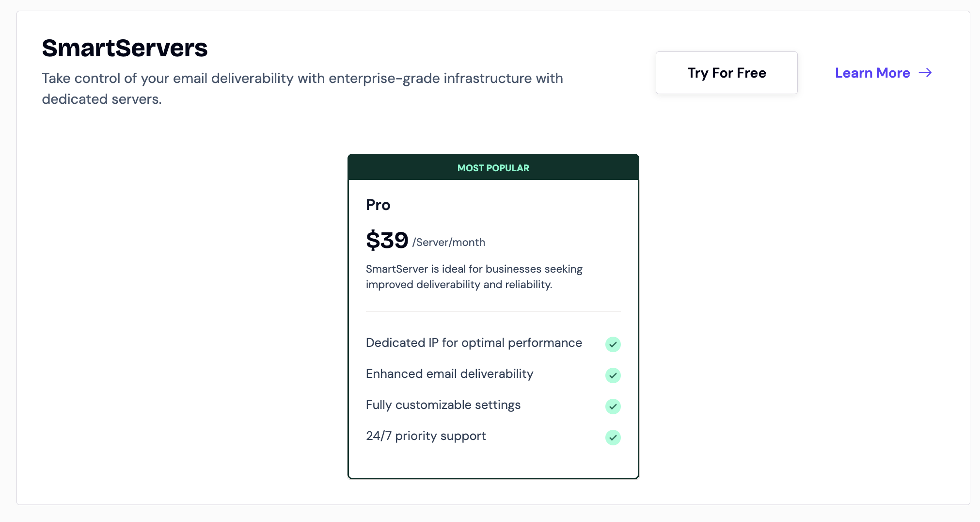This screenshot has height=522, width=980.
Task: Click the 24/7 priority support feature text
Action: (x=426, y=436)
